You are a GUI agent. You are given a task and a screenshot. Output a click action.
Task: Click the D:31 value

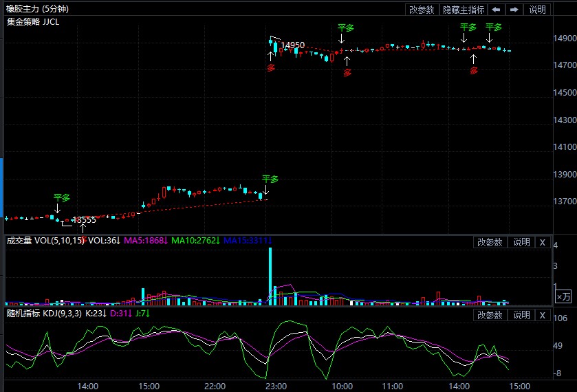pyautogui.click(x=121, y=314)
